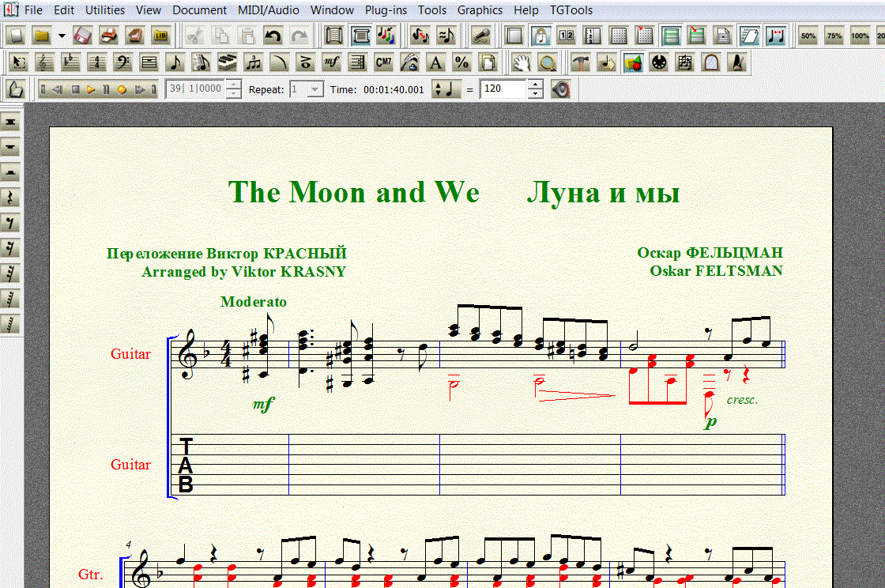885x588 pixels.
Task: Open the tempo note duration selector
Action: tap(445, 89)
